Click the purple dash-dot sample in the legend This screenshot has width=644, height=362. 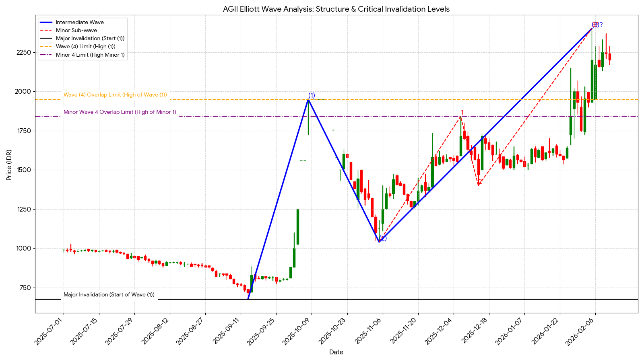46,55
